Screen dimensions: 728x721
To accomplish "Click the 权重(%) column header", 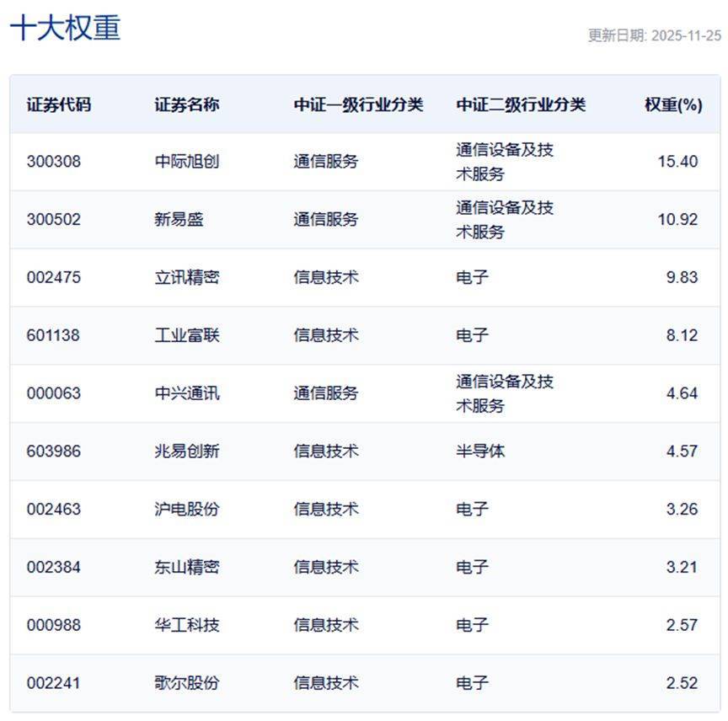I will click(673, 104).
